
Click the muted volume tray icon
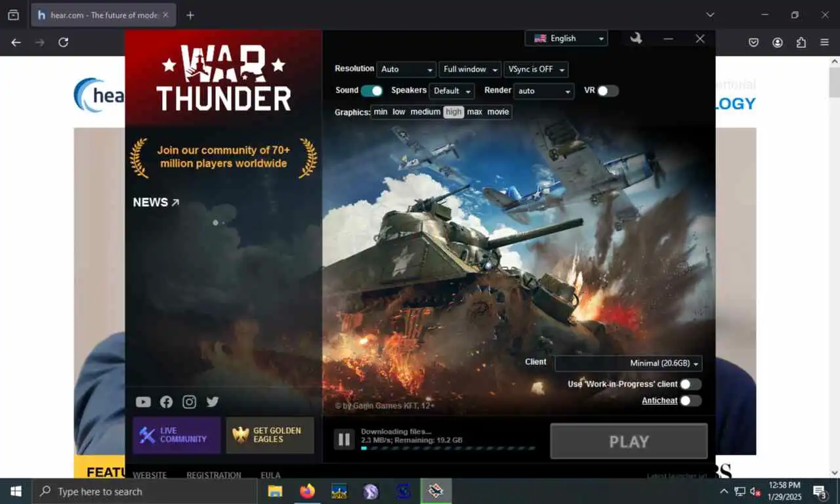(x=755, y=492)
